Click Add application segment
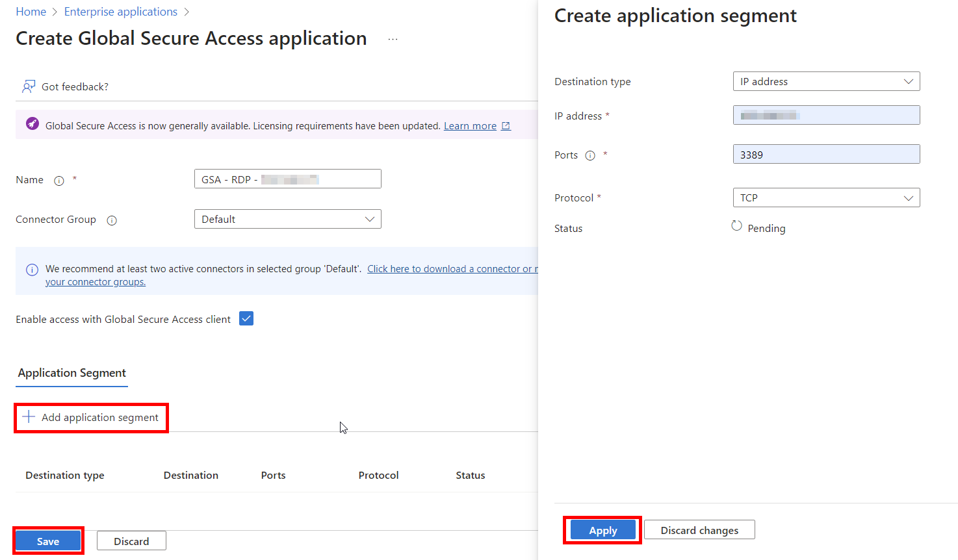The image size is (958, 560). pos(91,417)
